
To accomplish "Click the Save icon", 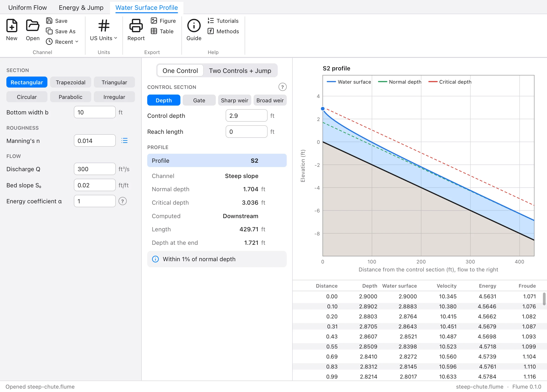I will [49, 21].
